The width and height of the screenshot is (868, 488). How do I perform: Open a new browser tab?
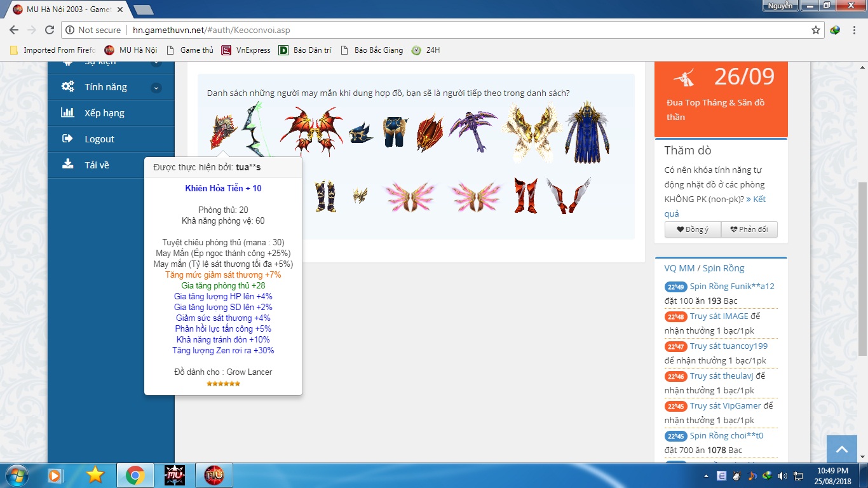click(144, 10)
